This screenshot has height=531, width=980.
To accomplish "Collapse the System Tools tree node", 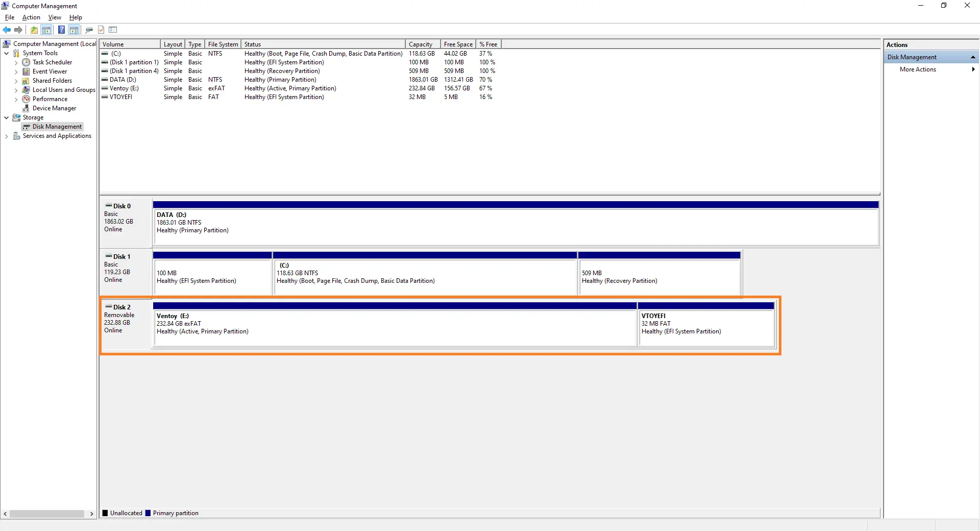I will coord(6,53).
